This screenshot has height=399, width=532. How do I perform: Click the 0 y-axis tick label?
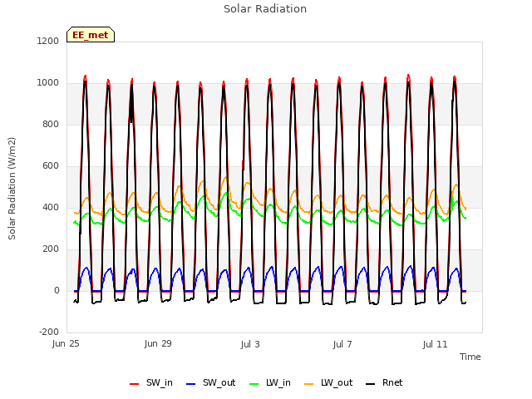57,290
